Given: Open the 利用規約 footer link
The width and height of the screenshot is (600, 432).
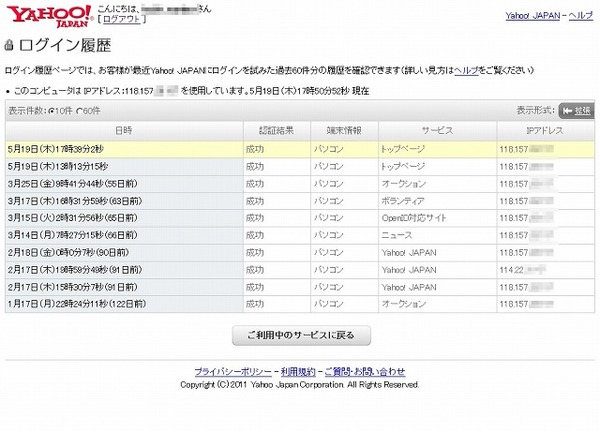Looking at the screenshot, I should pos(298,372).
